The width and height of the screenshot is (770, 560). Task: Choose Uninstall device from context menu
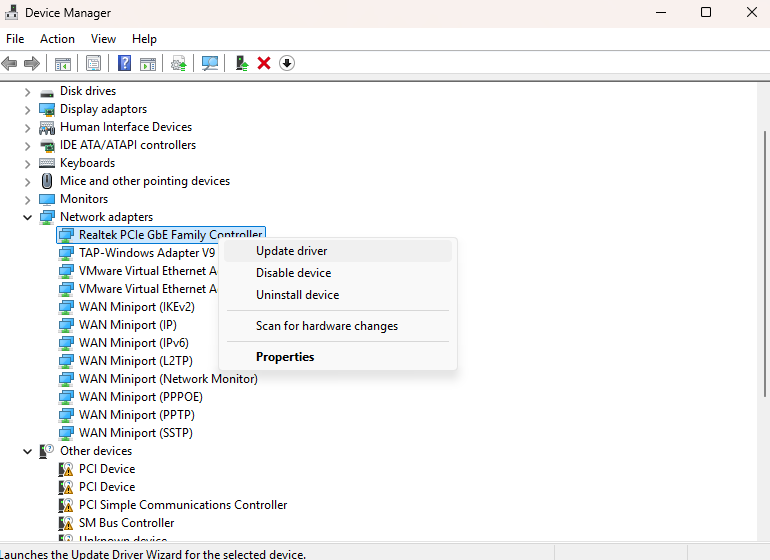(x=297, y=295)
